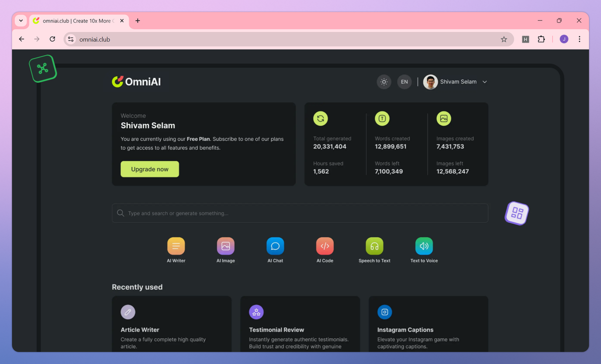Open the tab search dropdown arrow
The width and height of the screenshot is (601, 364).
click(21, 21)
